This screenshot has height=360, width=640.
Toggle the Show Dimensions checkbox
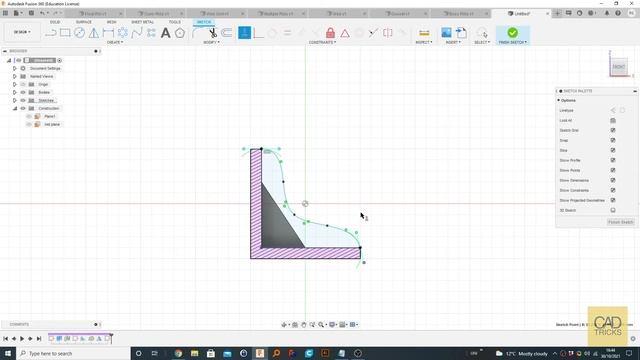click(613, 180)
